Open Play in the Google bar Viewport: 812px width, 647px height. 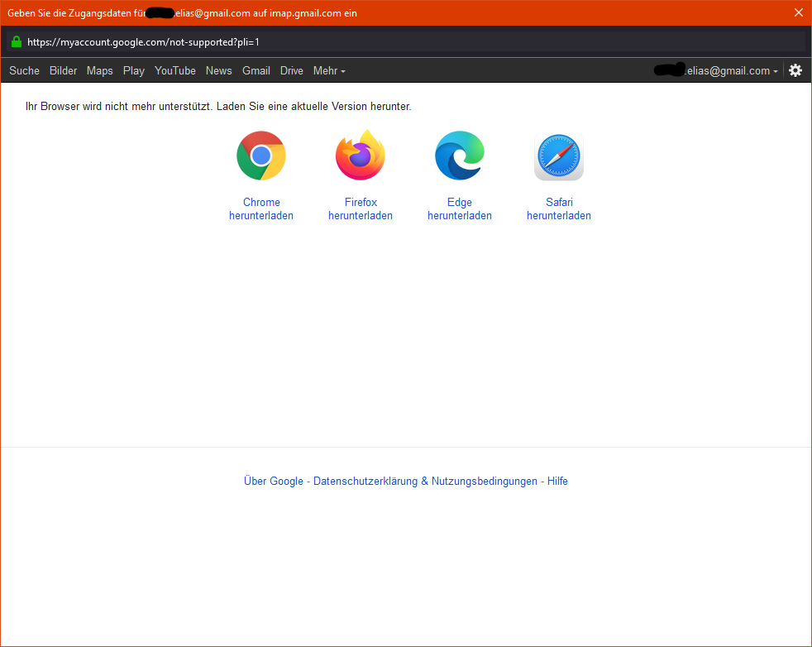pyautogui.click(x=134, y=70)
